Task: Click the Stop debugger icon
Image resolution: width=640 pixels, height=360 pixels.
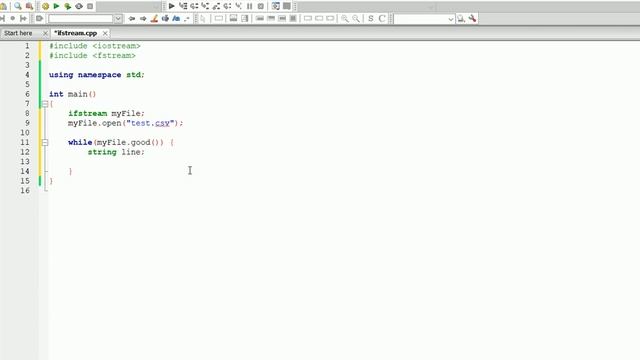Action: [261, 6]
